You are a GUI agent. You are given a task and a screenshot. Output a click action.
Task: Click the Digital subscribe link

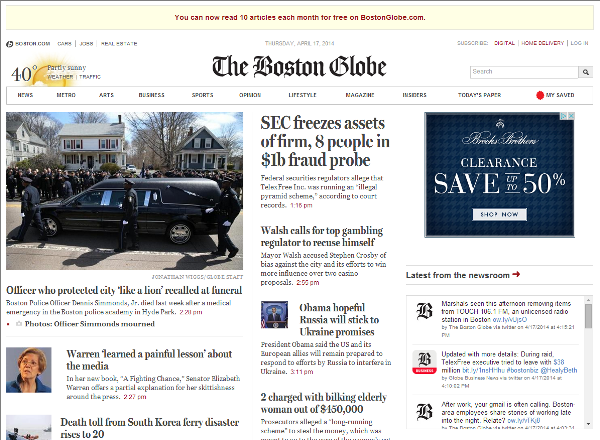tap(504, 43)
